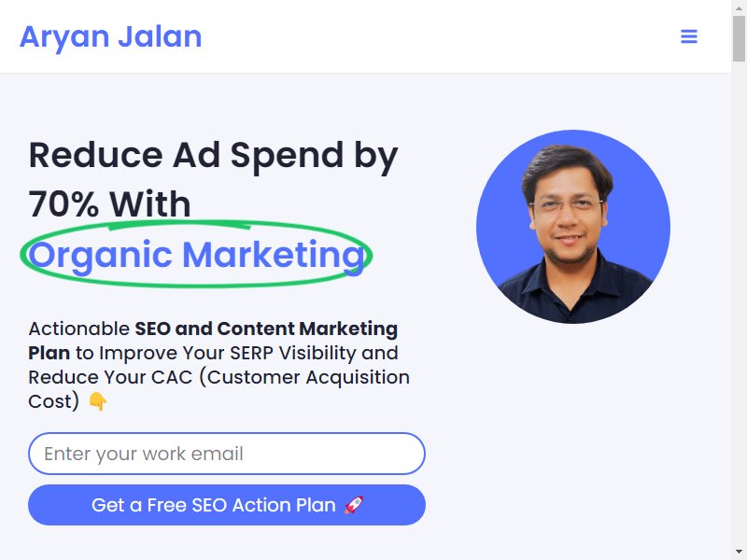Click Get a Free SEO Action Plan button
The image size is (747, 560).
227,505
